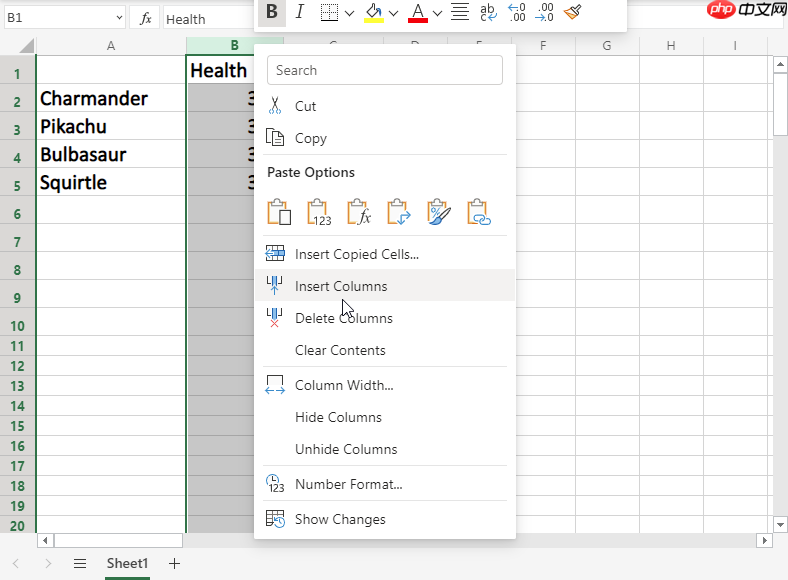
Task: Select column A header
Action: tap(111, 46)
